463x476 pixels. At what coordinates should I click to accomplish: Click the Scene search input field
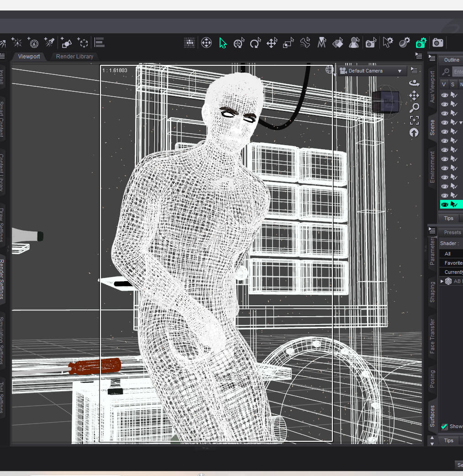(x=457, y=72)
